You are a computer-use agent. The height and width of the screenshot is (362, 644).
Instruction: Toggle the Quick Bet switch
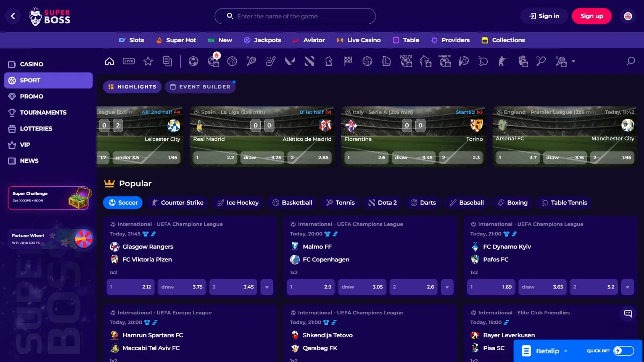pos(624,351)
